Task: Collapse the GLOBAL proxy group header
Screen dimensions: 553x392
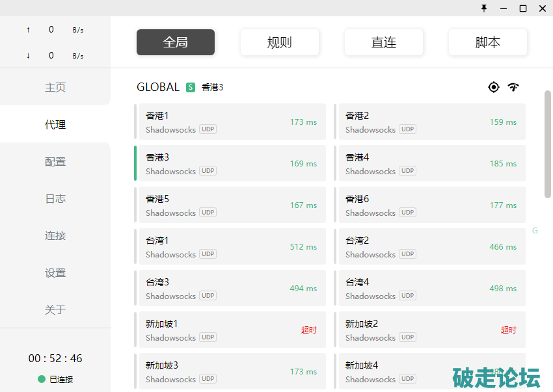Action: [158, 87]
